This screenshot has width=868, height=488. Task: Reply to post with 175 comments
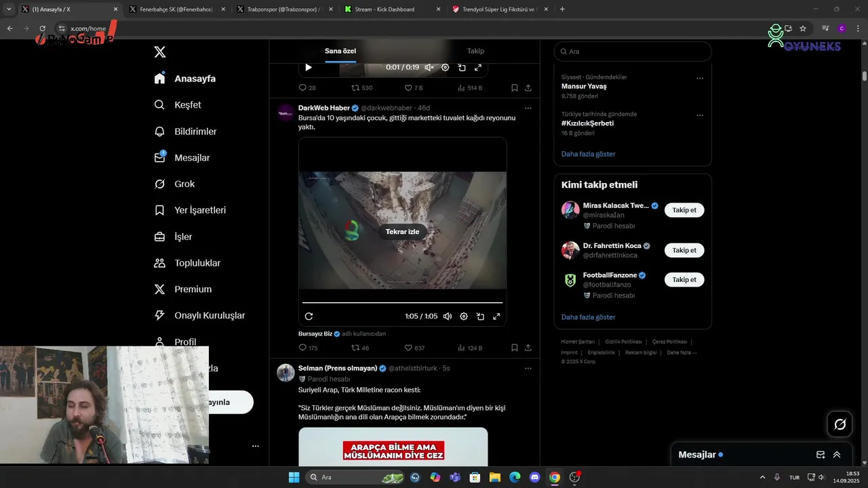click(x=308, y=348)
